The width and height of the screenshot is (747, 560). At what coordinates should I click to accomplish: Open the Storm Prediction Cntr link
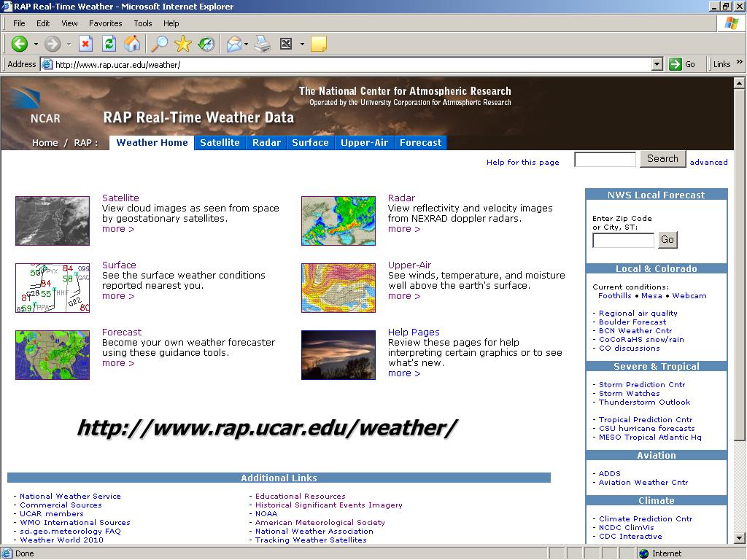(642, 385)
